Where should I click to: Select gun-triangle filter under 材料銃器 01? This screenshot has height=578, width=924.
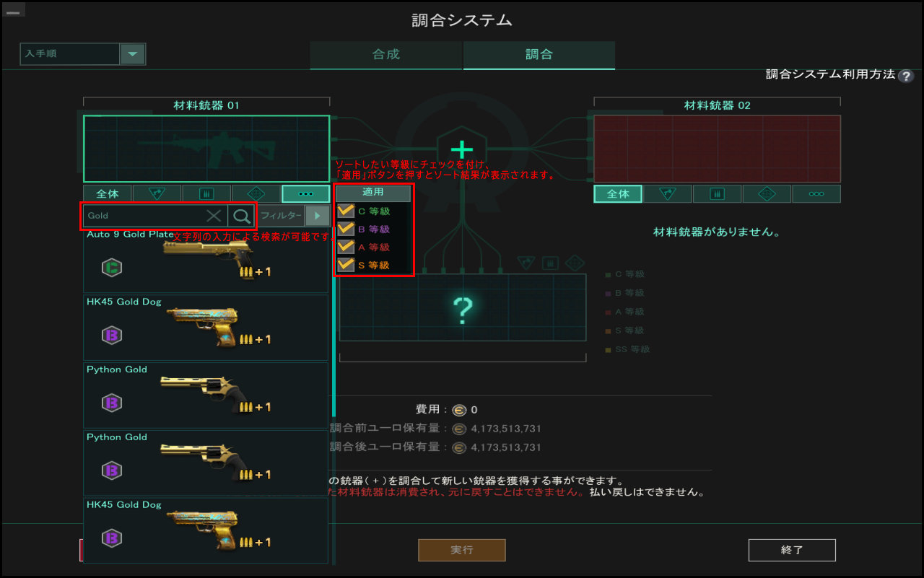[x=157, y=194]
